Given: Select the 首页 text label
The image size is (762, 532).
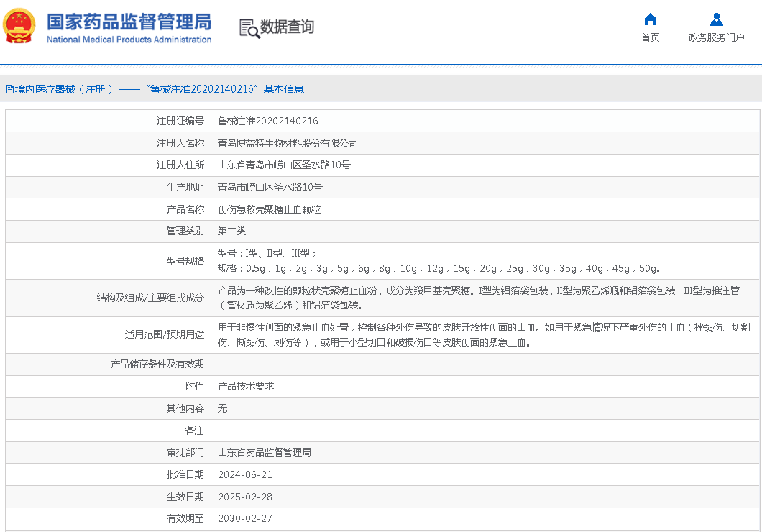Looking at the screenshot, I should click(x=650, y=37).
